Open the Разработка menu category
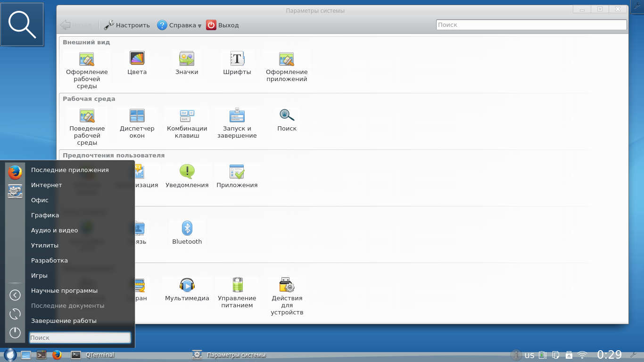644x362 pixels. [50, 261]
